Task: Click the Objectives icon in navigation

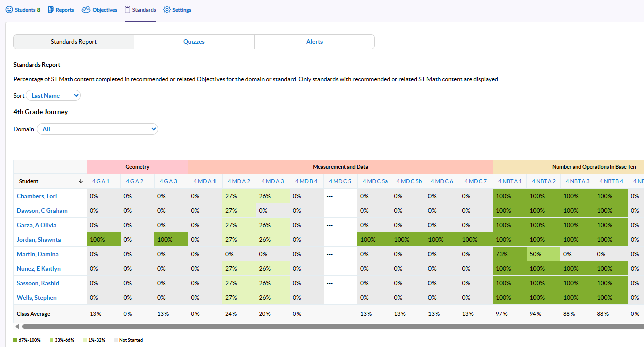Action: (x=86, y=10)
